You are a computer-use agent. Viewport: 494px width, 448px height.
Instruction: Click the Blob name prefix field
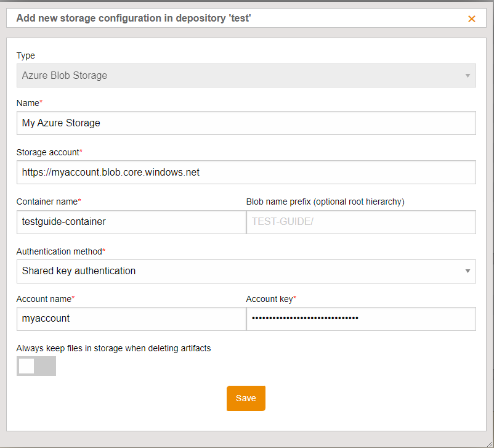click(x=361, y=222)
